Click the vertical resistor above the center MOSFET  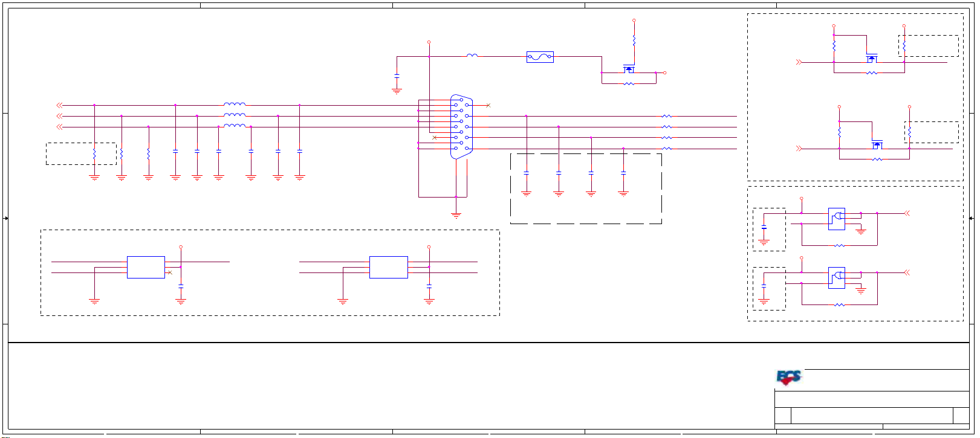pyautogui.click(x=634, y=40)
